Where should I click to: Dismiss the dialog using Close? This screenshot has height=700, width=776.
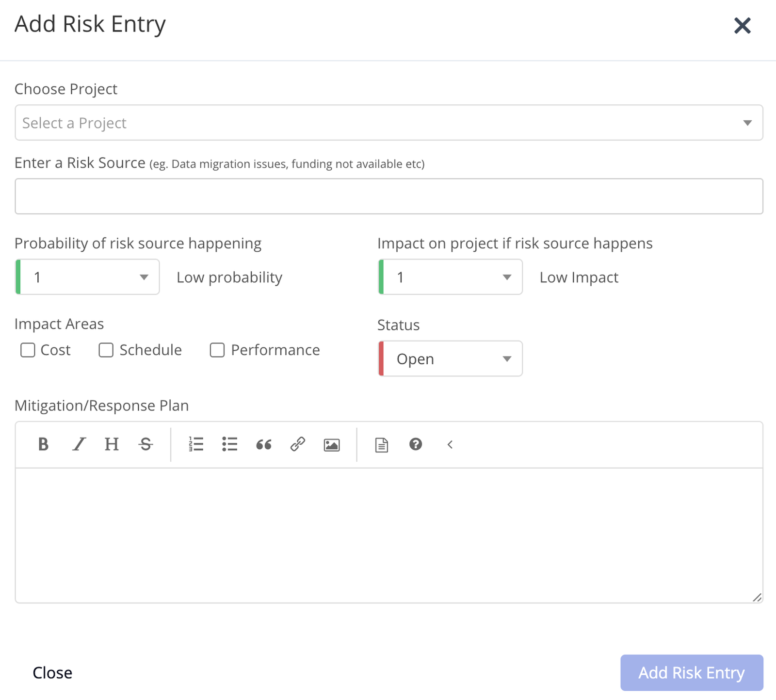pos(52,673)
